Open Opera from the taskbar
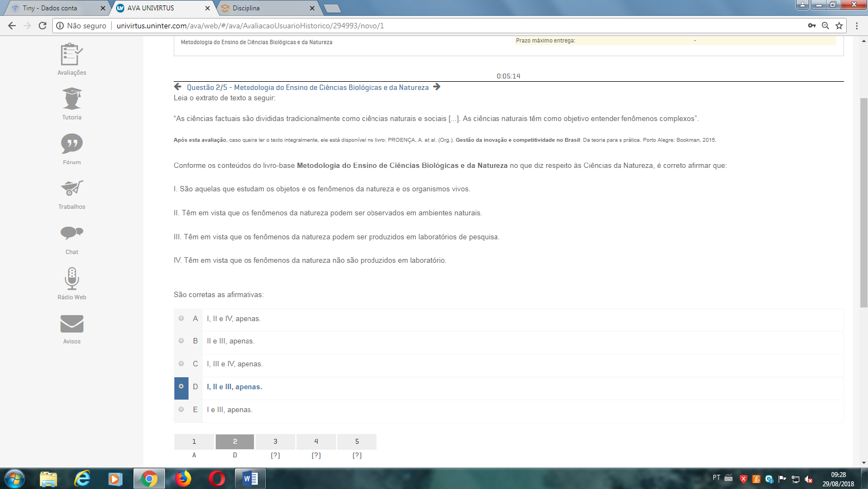This screenshot has height=489, width=868. point(217,479)
